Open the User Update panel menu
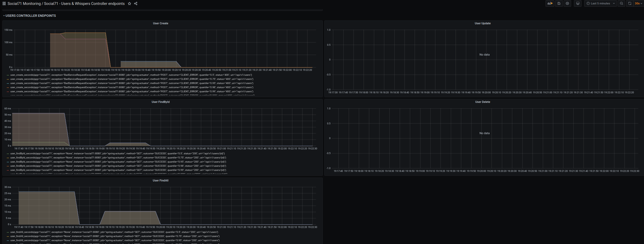 [x=482, y=23]
